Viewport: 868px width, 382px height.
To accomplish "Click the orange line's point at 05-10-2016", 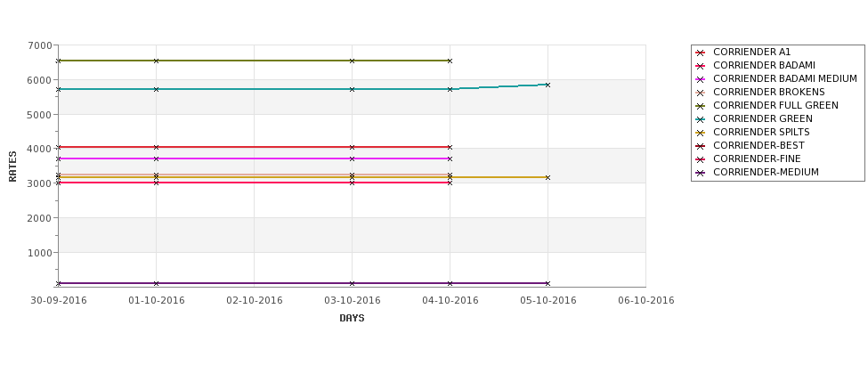I will click(548, 178).
